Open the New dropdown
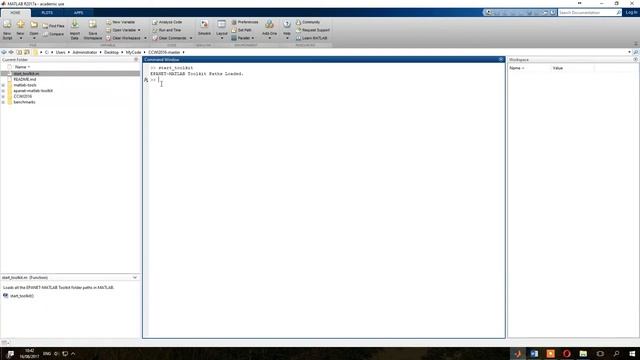This screenshot has width=640, height=360. coord(20,30)
